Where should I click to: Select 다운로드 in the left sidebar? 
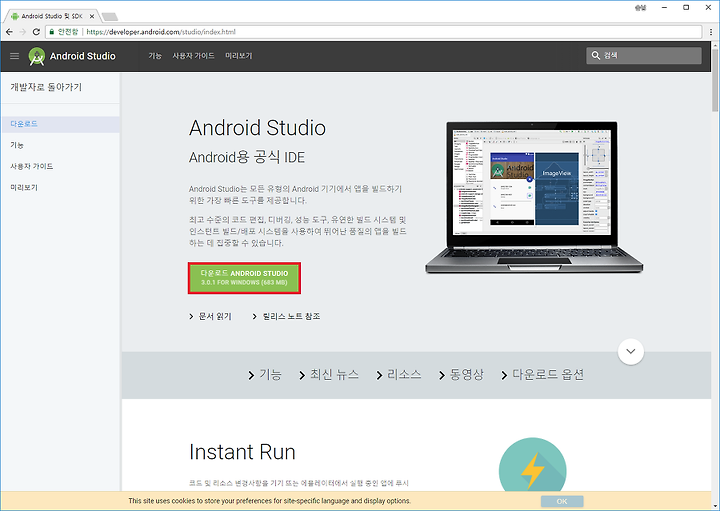pyautogui.click(x=60, y=124)
